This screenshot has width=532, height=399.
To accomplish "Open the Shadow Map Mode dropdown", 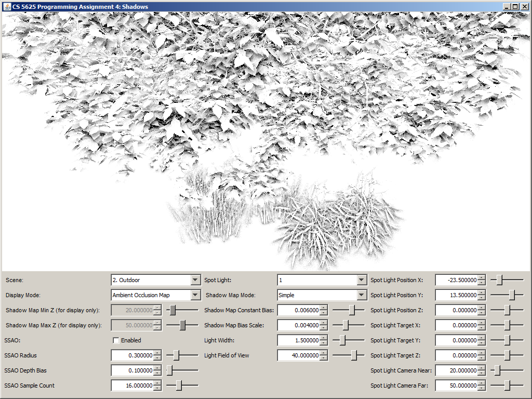I will tap(362, 295).
